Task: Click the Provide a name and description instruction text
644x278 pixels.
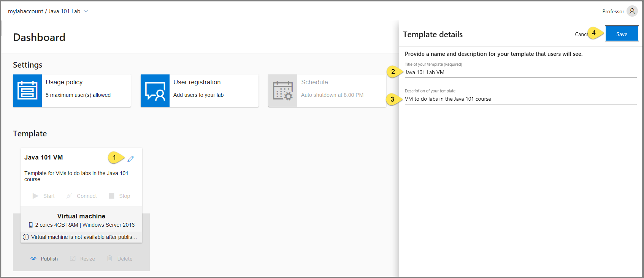Action: [493, 54]
